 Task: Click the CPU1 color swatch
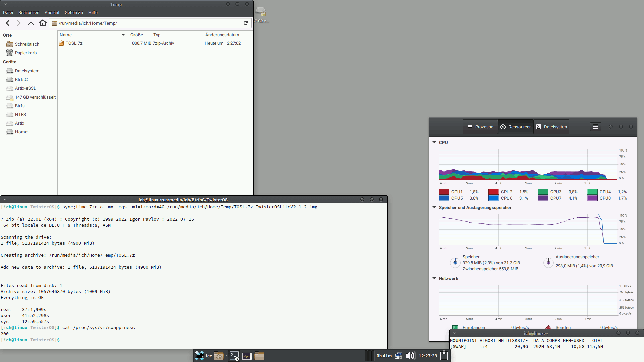(x=444, y=192)
